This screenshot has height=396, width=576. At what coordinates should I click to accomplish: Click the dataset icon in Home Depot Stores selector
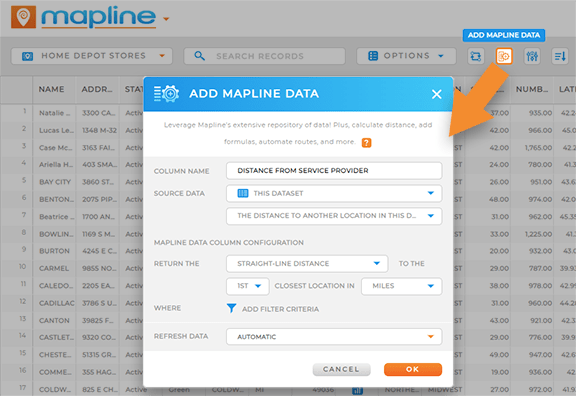point(28,56)
